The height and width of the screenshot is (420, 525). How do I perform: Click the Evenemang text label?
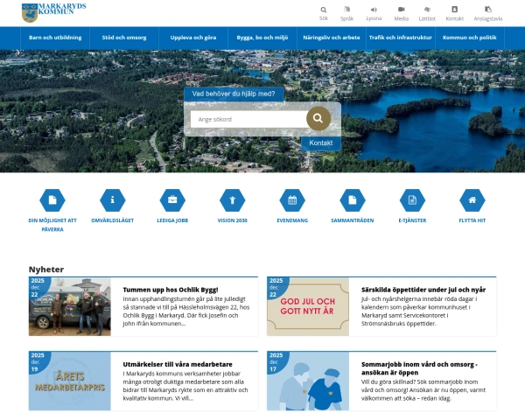click(x=292, y=220)
